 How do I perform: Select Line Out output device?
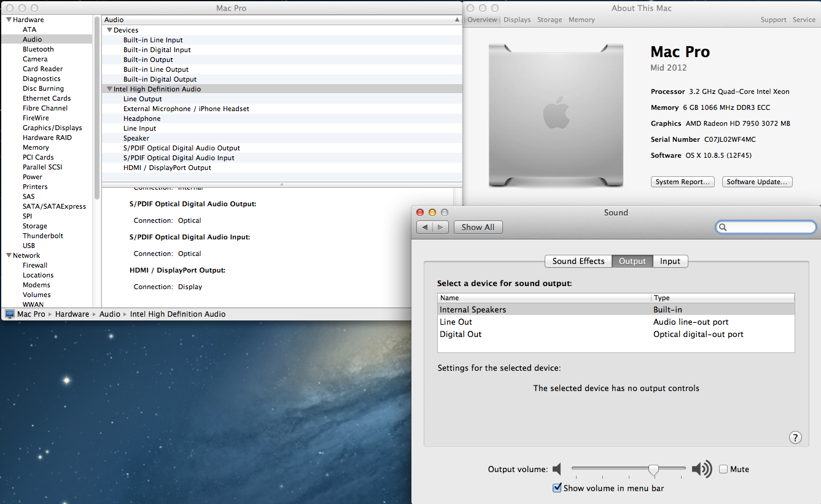click(x=616, y=322)
